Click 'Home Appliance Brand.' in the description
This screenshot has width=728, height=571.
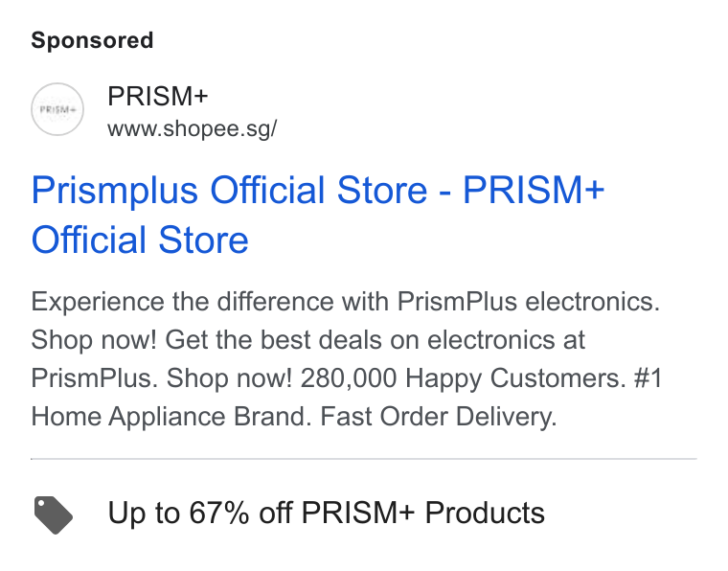[x=171, y=417]
